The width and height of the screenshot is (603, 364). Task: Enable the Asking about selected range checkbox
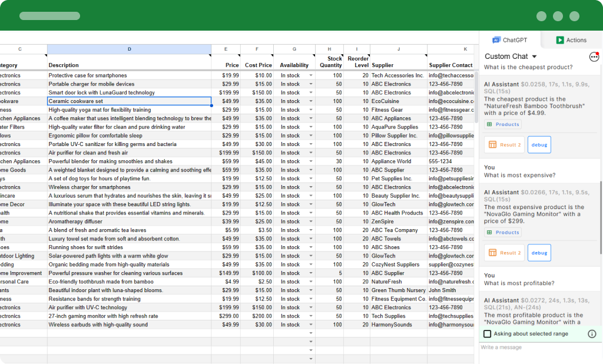click(488, 334)
